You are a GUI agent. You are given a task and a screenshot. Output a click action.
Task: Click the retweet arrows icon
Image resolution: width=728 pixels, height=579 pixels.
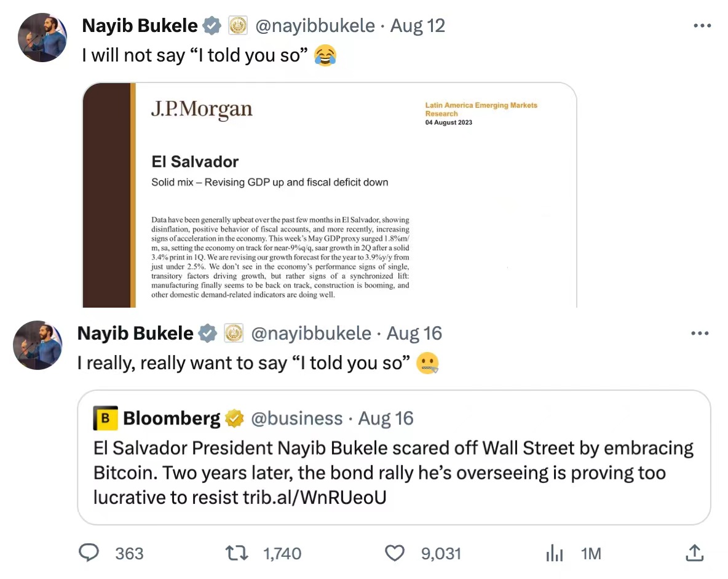[238, 553]
